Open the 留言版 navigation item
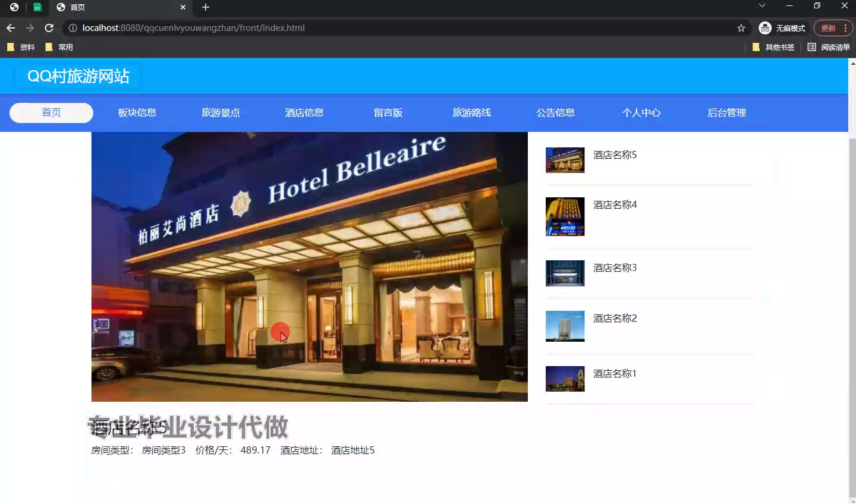Screen dimensions: 856x504 388,113
